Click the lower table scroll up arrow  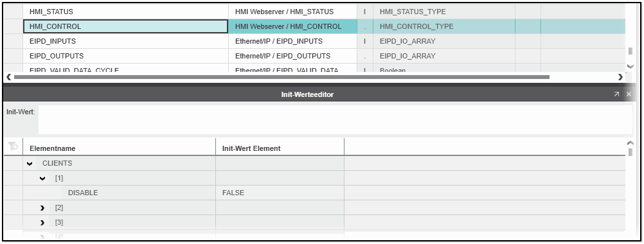click(x=631, y=143)
